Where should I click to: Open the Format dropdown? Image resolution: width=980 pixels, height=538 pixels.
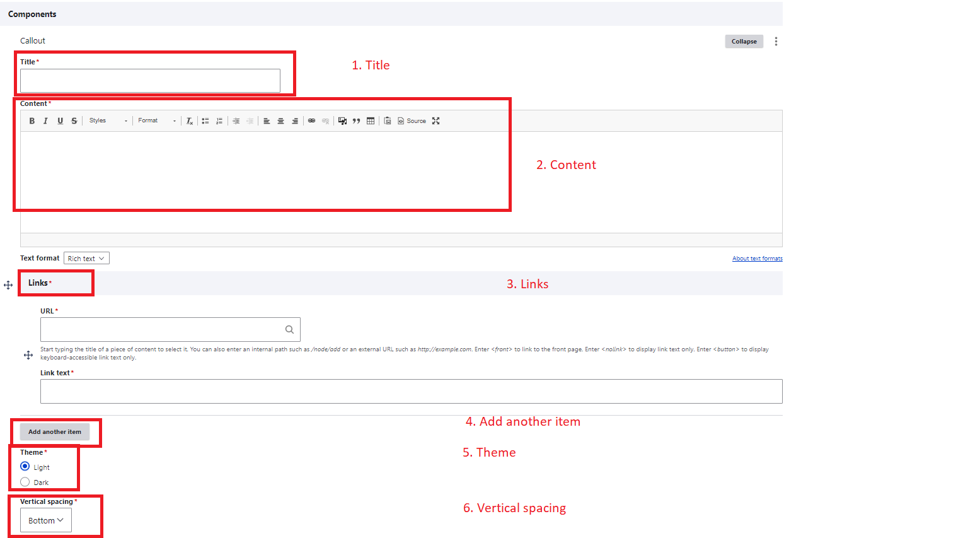(157, 121)
